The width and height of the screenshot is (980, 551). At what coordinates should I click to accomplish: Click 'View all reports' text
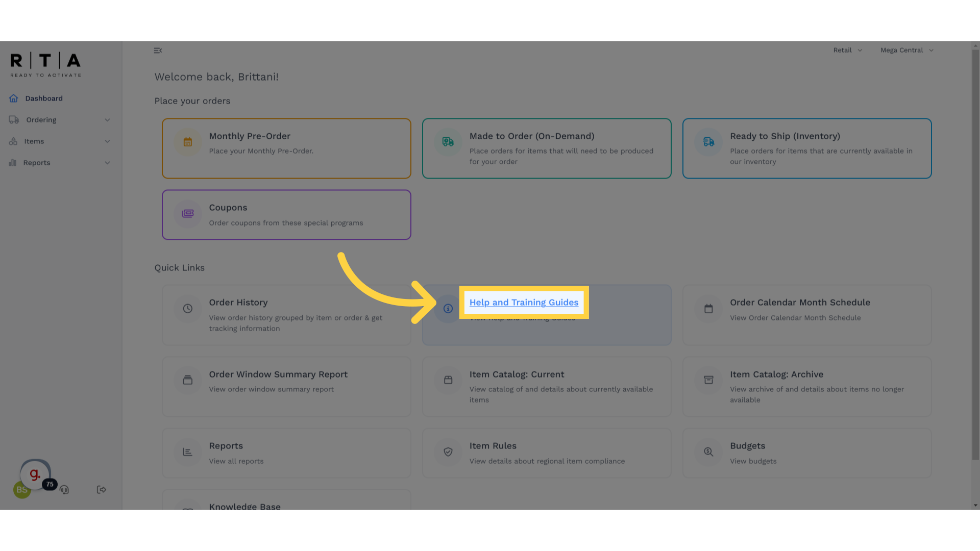[x=236, y=461]
